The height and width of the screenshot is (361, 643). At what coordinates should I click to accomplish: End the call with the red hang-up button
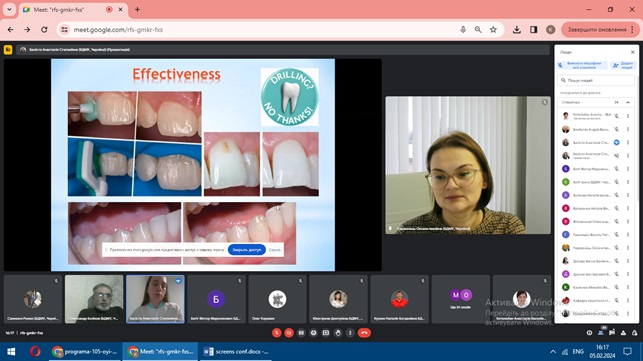[x=364, y=333]
